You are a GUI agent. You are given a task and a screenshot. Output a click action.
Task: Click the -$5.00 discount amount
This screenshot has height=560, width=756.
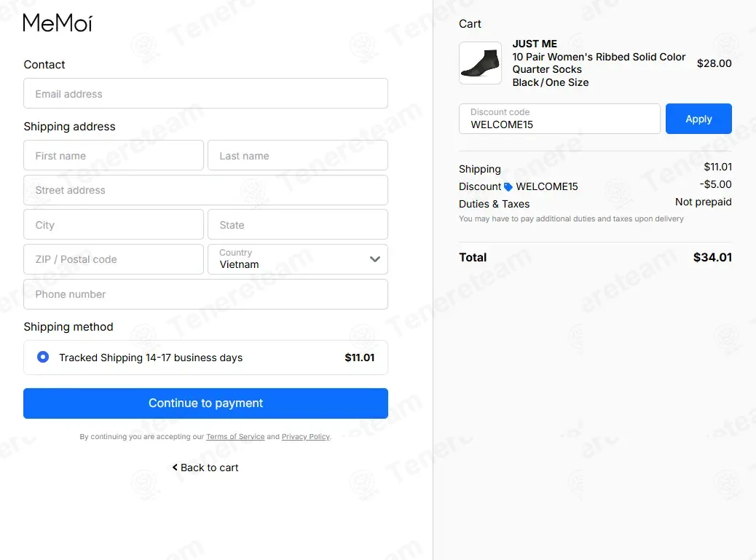pyautogui.click(x=715, y=184)
